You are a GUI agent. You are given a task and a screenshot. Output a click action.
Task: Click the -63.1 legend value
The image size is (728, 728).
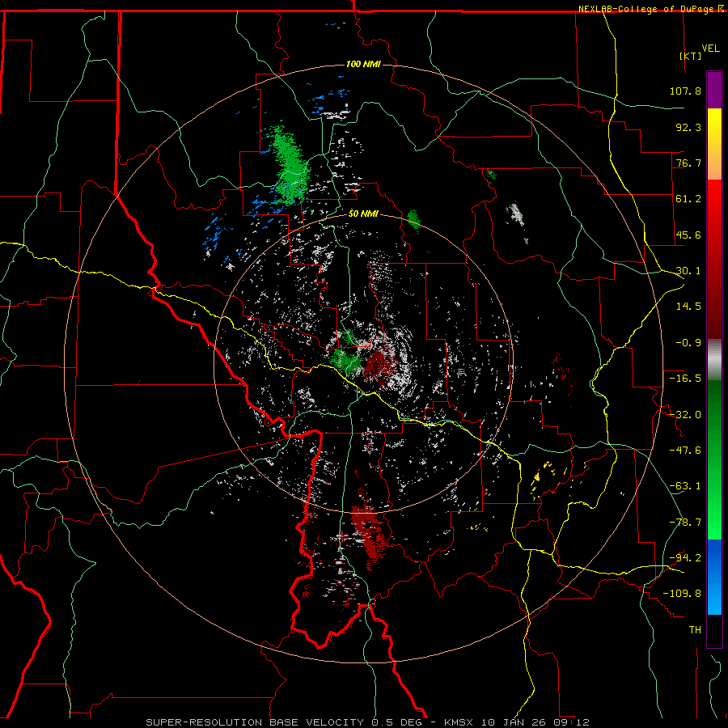coord(685,486)
